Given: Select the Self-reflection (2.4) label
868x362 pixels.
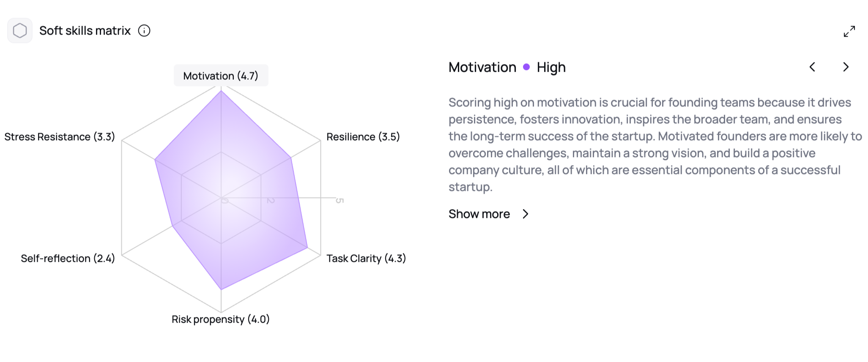Looking at the screenshot, I should click(x=68, y=259).
